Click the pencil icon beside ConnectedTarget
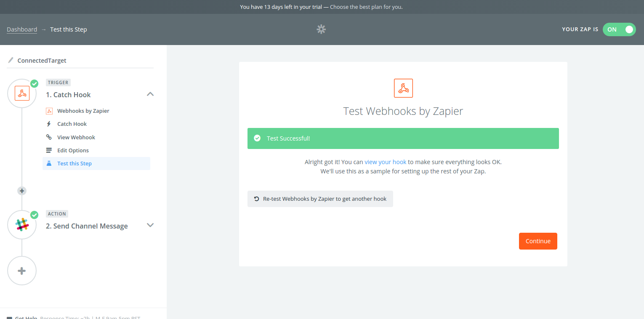644x319 pixels. point(11,60)
